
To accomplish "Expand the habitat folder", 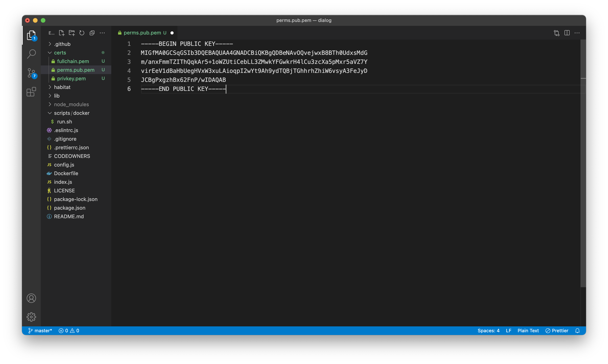I will [76, 87].
